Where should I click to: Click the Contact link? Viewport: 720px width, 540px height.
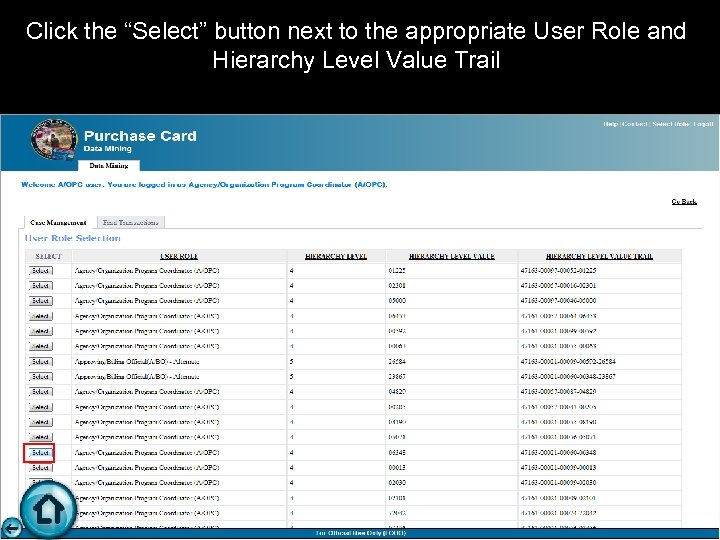click(635, 124)
